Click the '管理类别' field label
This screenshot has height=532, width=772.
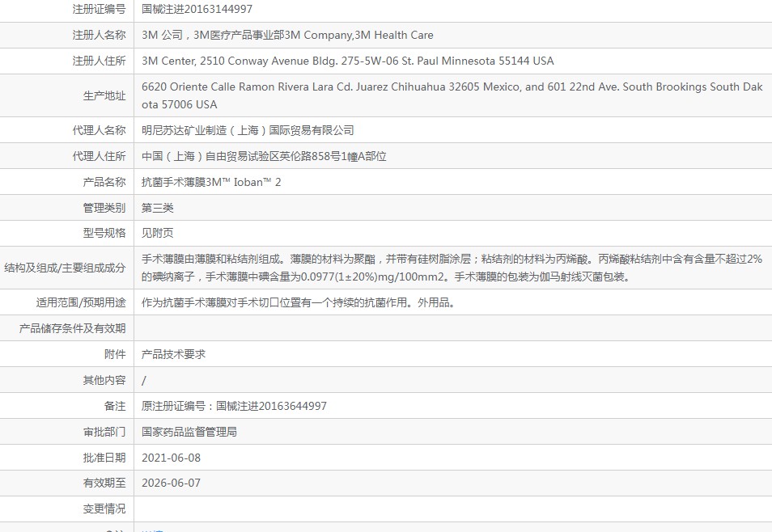pyautogui.click(x=104, y=208)
